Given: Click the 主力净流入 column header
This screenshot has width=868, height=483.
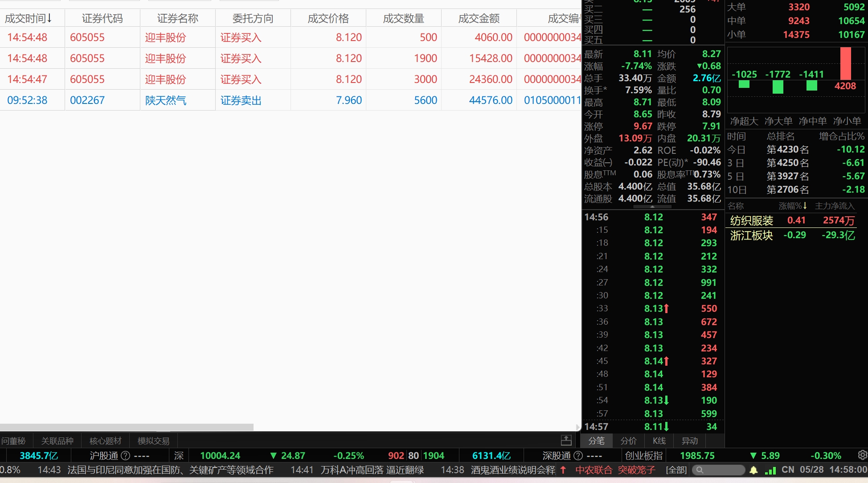Looking at the screenshot, I should [x=835, y=206].
